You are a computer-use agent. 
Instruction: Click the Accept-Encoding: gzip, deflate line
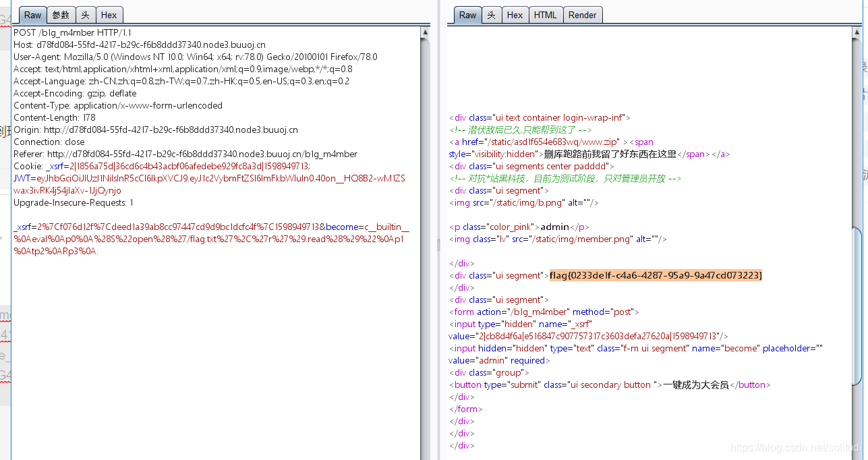(75, 93)
